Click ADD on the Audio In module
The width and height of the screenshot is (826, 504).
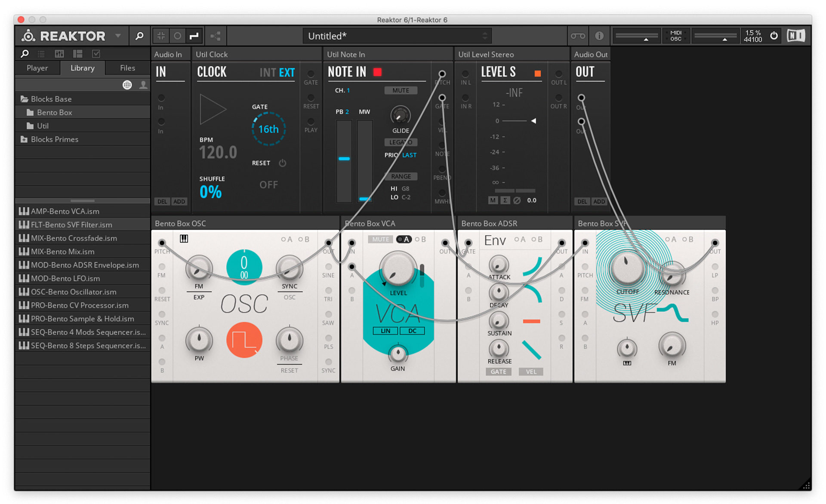click(179, 201)
